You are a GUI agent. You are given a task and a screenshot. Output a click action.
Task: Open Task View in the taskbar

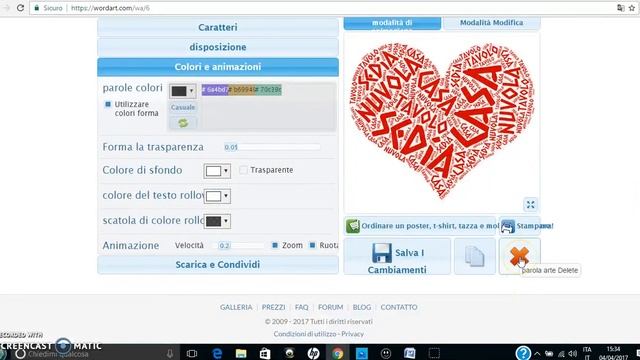(x=191, y=353)
